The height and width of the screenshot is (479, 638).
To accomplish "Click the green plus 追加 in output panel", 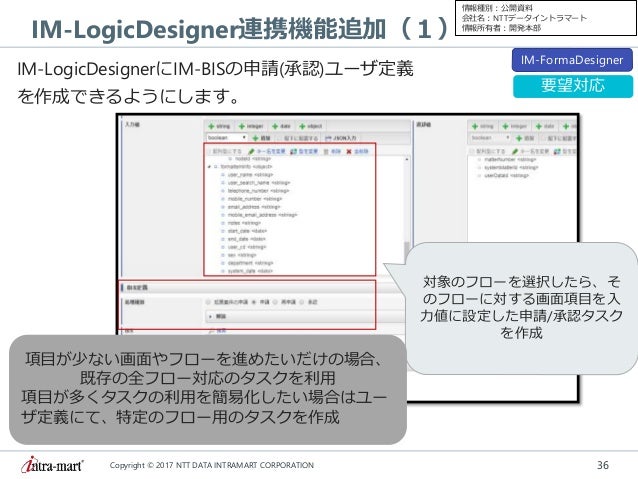I will [525, 138].
